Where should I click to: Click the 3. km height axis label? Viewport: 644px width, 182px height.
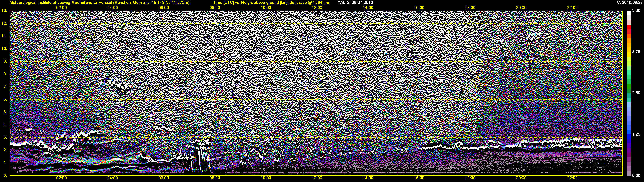coord(5,137)
